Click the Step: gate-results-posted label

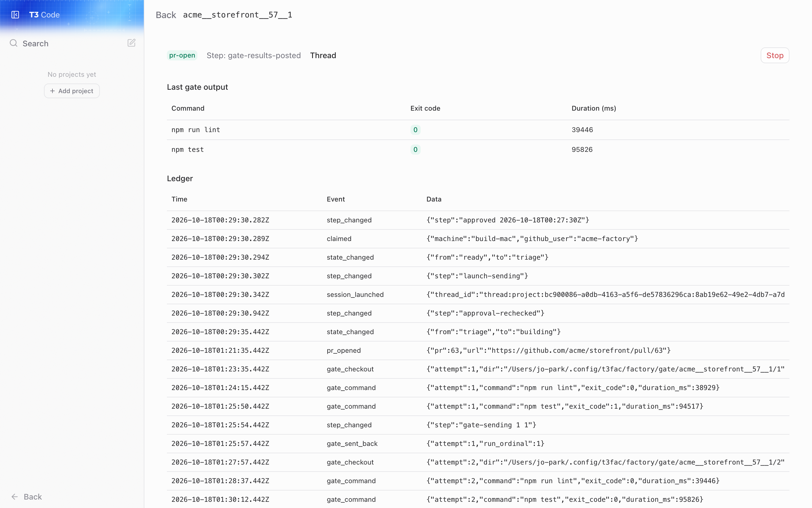(x=253, y=55)
